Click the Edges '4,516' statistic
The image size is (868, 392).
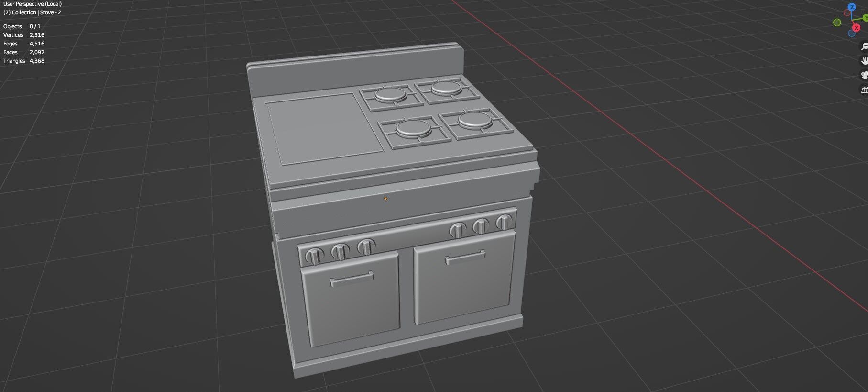coord(37,44)
